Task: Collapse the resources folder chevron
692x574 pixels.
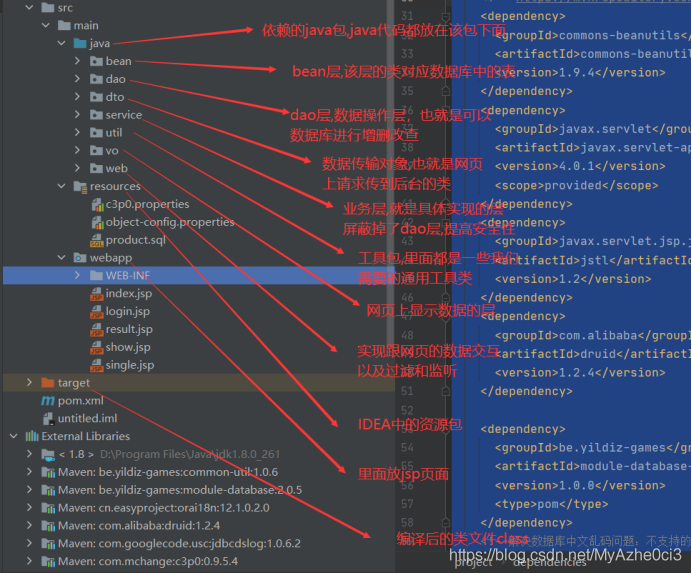Action: [61, 186]
